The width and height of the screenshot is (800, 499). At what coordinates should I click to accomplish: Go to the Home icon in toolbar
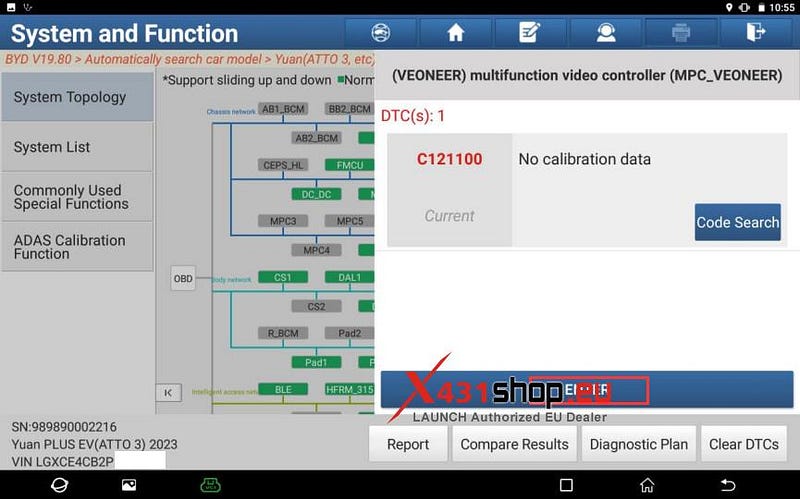[456, 33]
